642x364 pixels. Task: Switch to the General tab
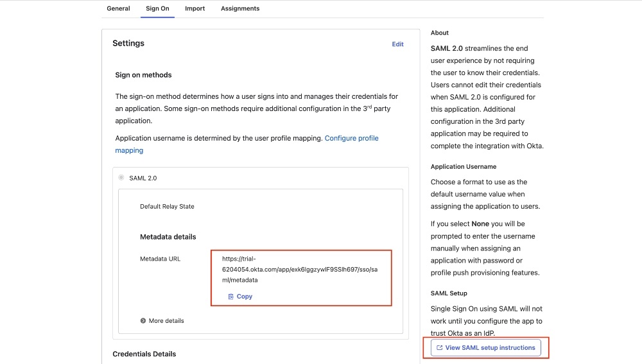pyautogui.click(x=118, y=8)
